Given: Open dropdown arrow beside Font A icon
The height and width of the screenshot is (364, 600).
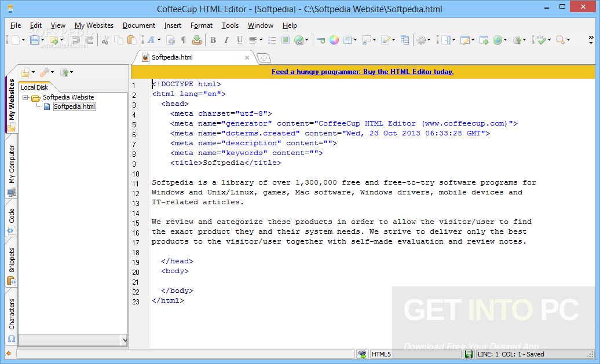Looking at the screenshot, I should 159,40.
